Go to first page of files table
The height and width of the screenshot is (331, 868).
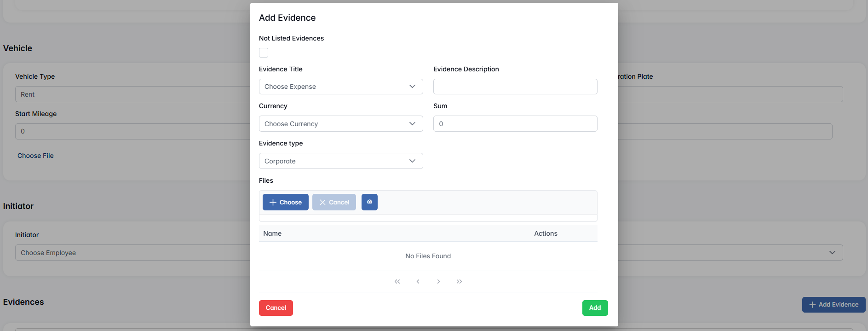tap(397, 281)
